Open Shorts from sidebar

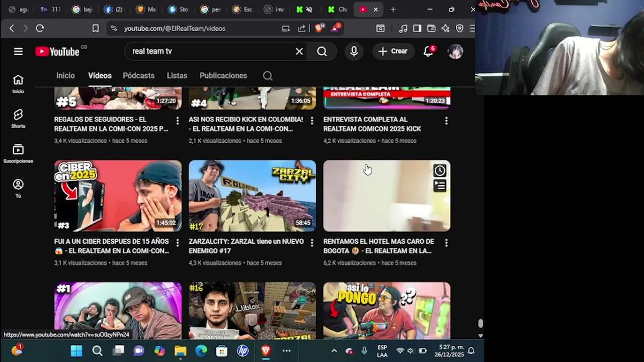pos(18,119)
